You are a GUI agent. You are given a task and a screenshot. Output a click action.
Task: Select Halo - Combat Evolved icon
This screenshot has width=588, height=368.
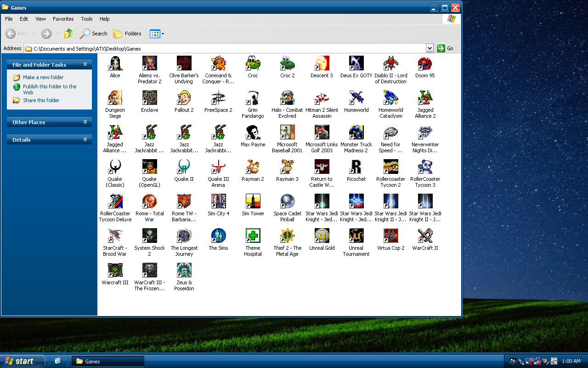(x=288, y=98)
